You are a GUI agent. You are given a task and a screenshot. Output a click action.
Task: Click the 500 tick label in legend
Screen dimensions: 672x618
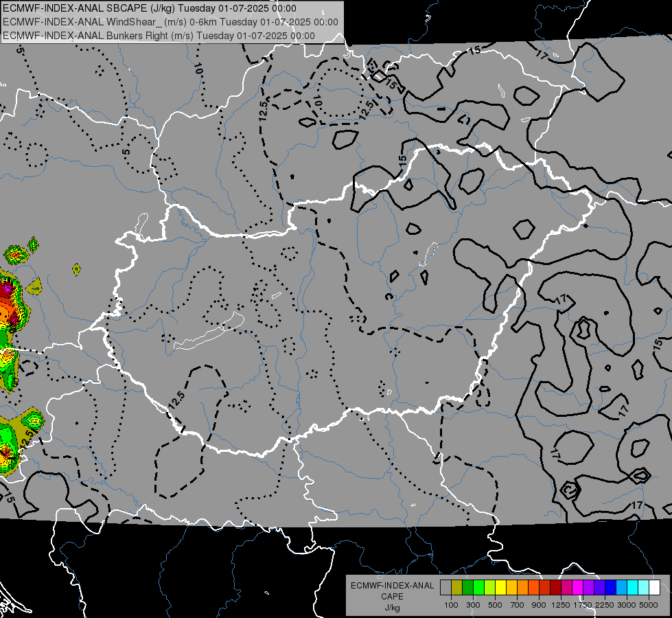click(495, 605)
